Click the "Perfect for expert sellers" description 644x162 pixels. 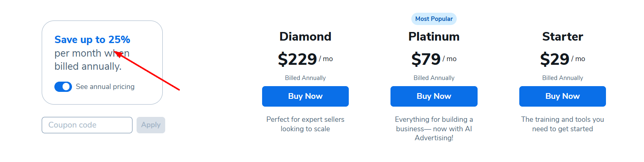click(305, 124)
